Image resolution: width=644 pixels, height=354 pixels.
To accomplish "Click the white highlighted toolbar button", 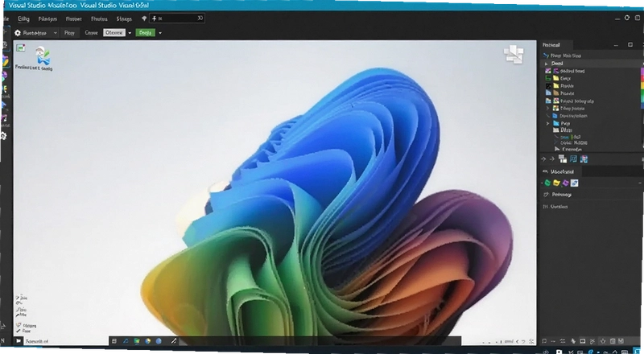I will coord(114,33).
